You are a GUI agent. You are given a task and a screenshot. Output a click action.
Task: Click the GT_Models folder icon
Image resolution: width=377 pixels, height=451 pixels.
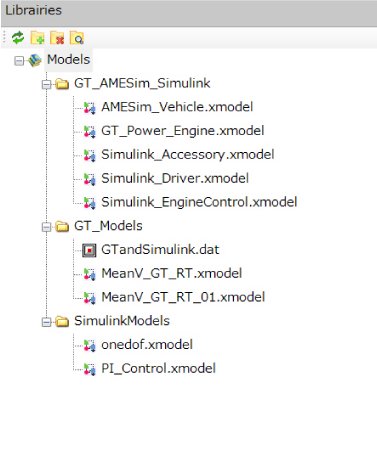(62, 227)
